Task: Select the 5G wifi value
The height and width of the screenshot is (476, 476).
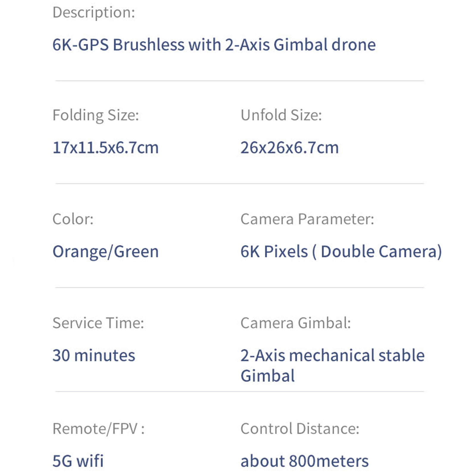Action: tap(78, 461)
